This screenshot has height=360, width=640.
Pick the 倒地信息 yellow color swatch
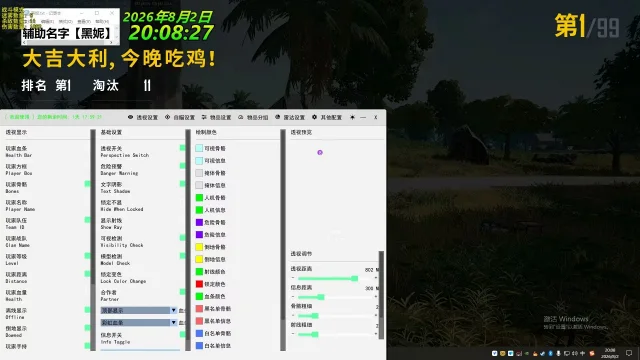tap(199, 259)
